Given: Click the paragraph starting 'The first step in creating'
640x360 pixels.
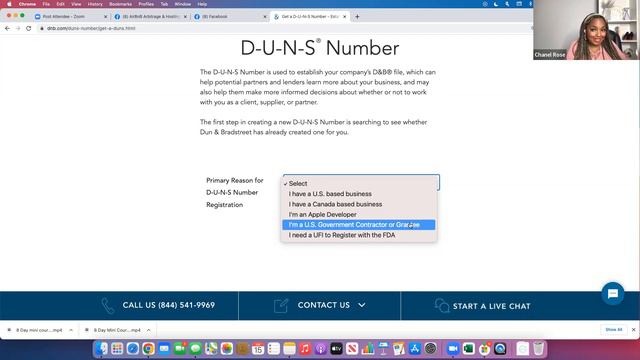Looking at the screenshot, I should pos(313,127).
